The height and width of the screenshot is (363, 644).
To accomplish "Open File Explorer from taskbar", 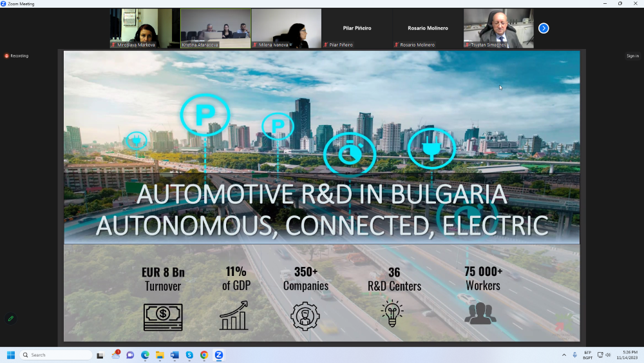I will (x=160, y=355).
